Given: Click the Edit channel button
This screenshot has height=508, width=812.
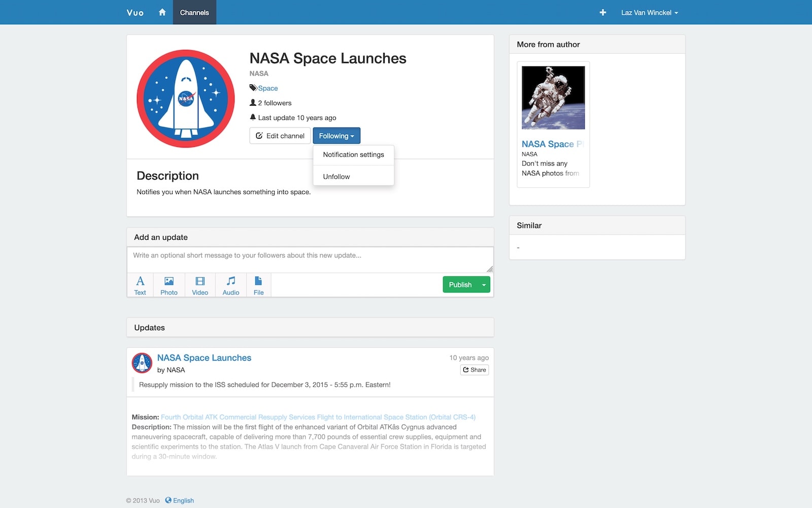Looking at the screenshot, I should [280, 136].
